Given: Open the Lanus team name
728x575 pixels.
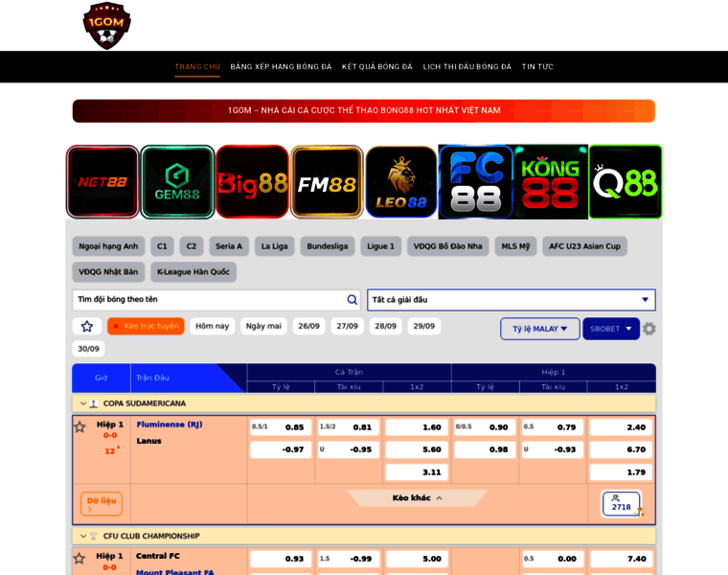Looking at the screenshot, I should [x=149, y=441].
